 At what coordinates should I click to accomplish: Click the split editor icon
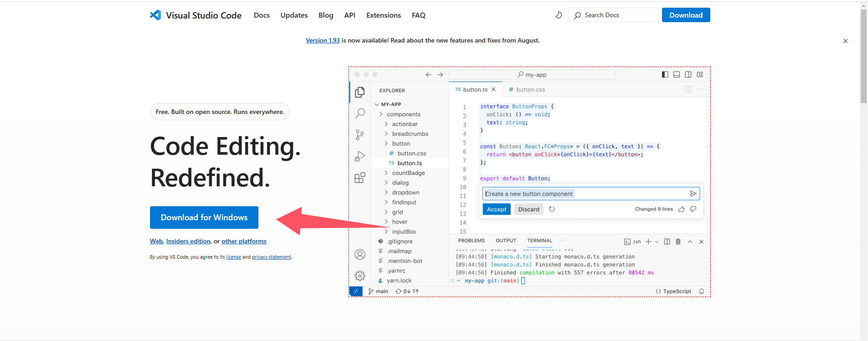click(688, 90)
